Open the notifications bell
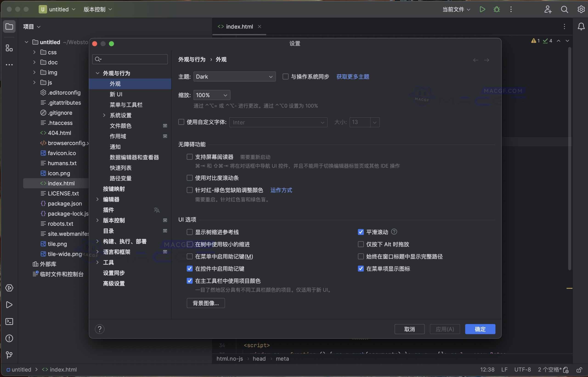The height and width of the screenshot is (377, 588). point(581,26)
